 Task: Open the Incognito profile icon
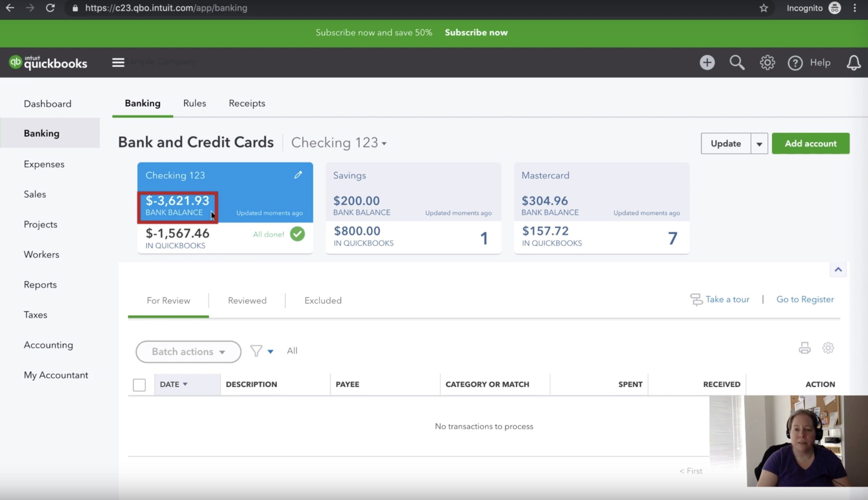coord(834,8)
